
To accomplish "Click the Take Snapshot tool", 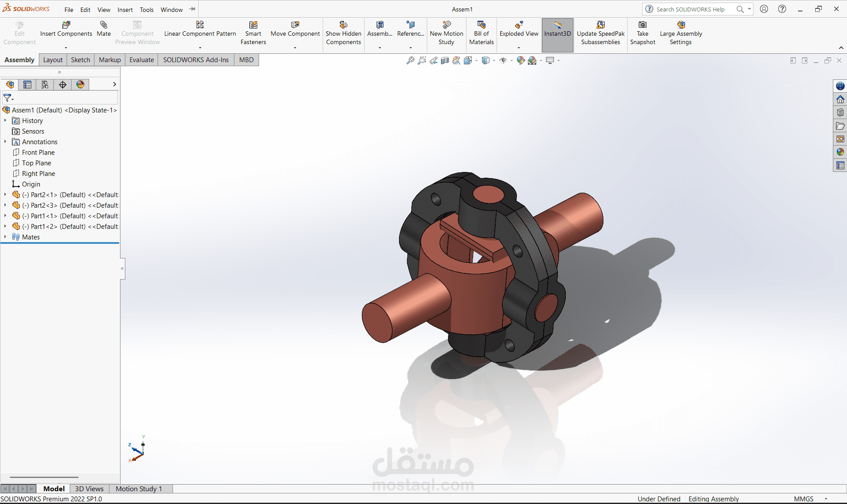I will coord(643,33).
